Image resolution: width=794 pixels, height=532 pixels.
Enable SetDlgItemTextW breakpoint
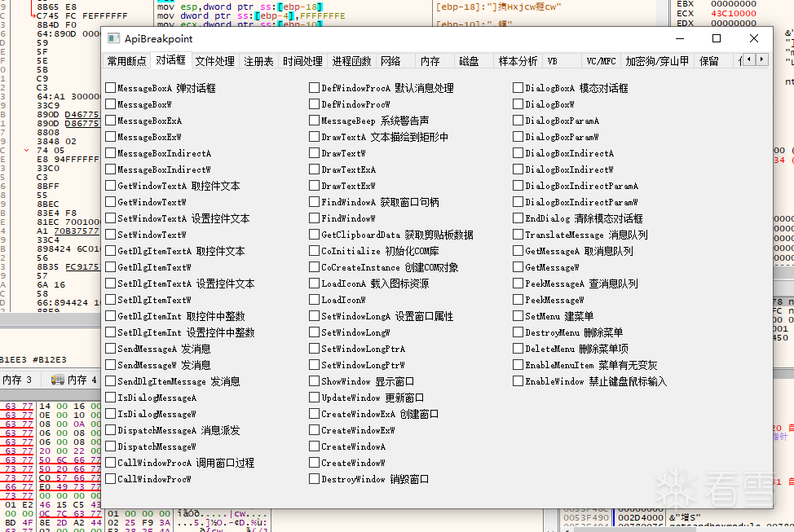110,300
